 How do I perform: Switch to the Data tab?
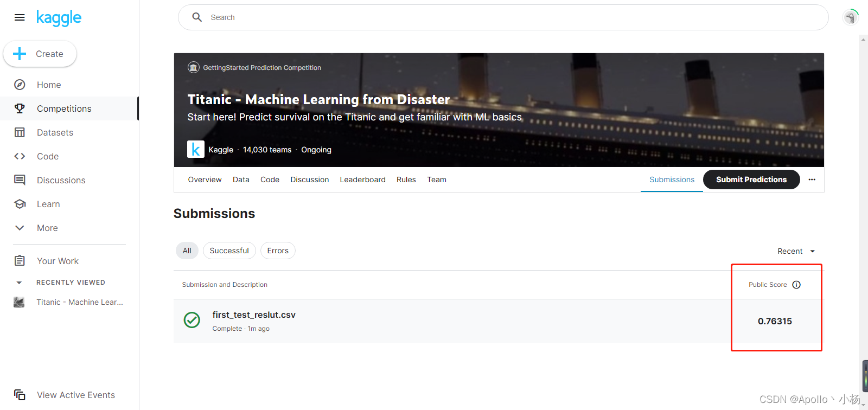[x=241, y=180]
